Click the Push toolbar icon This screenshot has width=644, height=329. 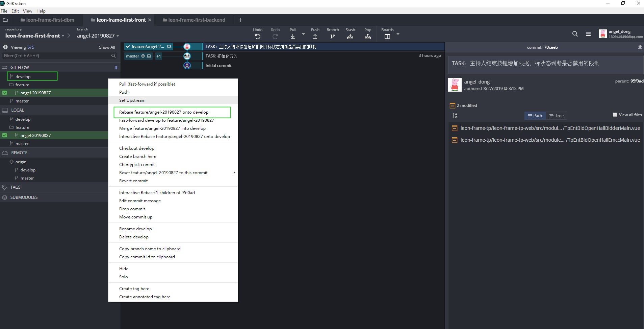point(315,37)
